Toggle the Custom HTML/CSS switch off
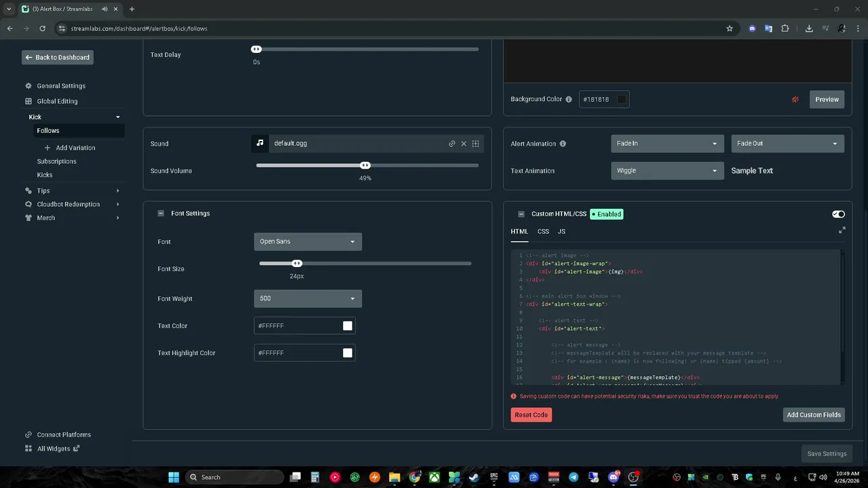 (x=839, y=214)
